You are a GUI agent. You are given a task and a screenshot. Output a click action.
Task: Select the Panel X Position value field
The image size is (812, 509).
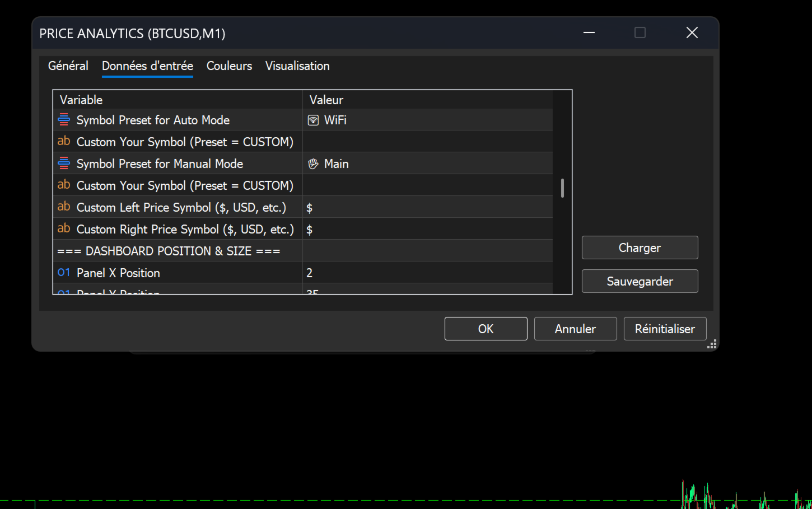(427, 273)
